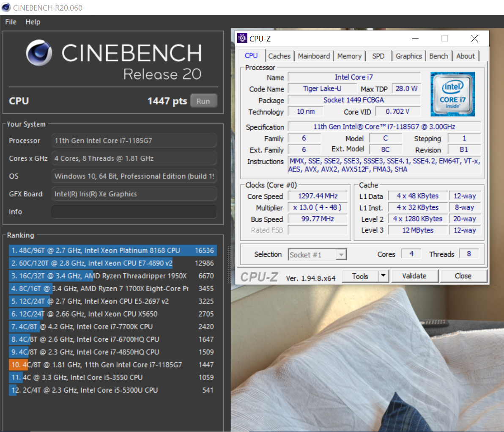
Task: Select ranking entry Xeon E5-2697 v2
Action: pos(112,301)
